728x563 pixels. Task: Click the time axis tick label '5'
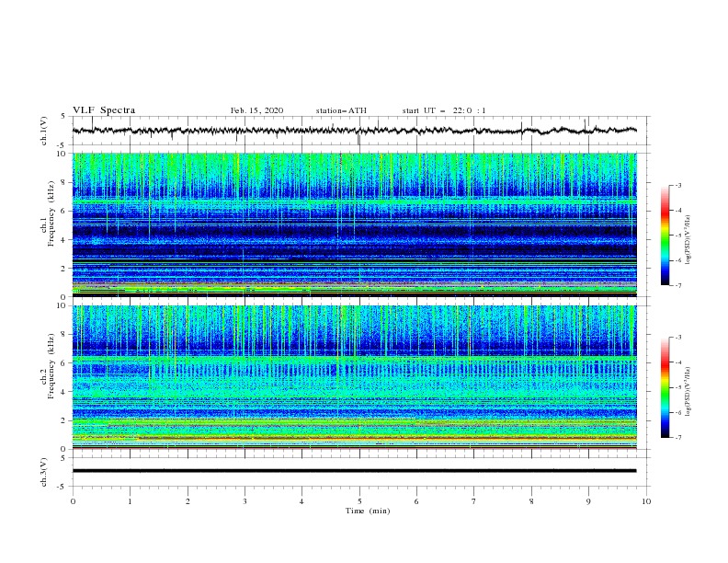[x=359, y=501]
